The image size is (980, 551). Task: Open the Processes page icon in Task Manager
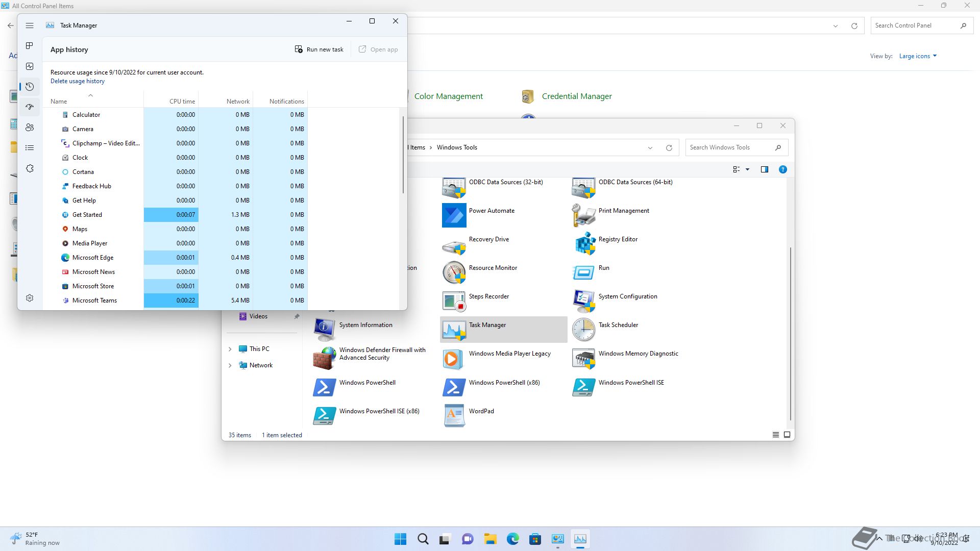click(30, 46)
